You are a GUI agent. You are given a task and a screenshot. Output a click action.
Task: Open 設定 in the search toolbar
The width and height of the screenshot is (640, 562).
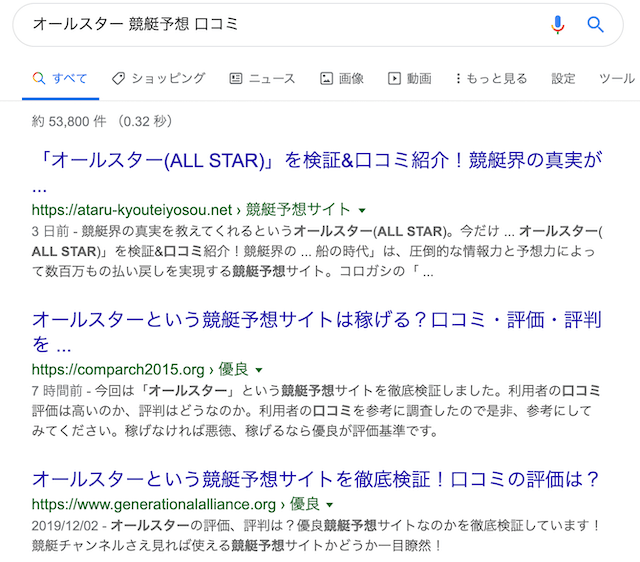click(563, 78)
